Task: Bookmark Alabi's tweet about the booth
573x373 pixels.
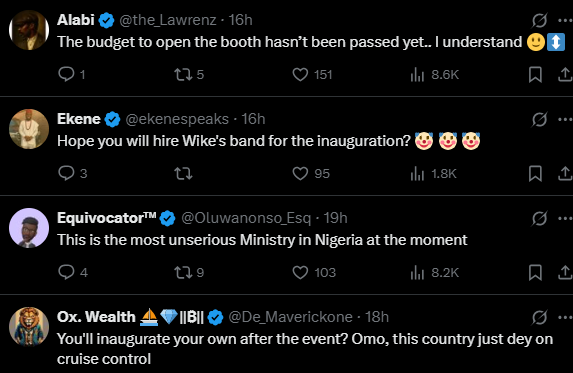Action: coord(535,75)
